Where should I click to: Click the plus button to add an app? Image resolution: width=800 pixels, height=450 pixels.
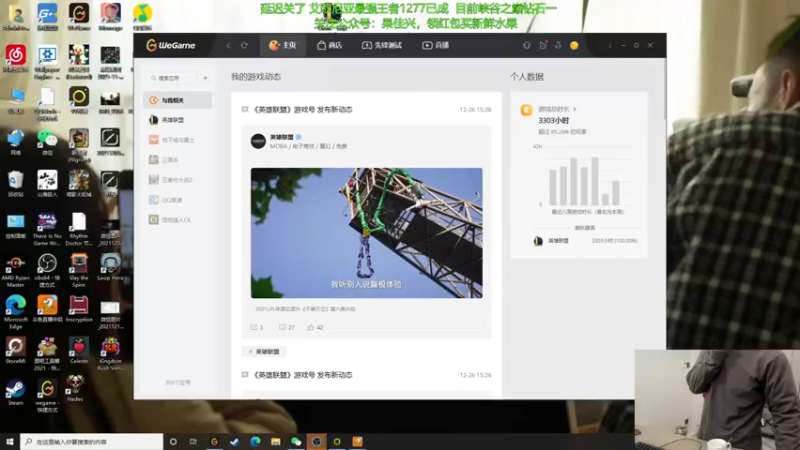[x=205, y=78]
